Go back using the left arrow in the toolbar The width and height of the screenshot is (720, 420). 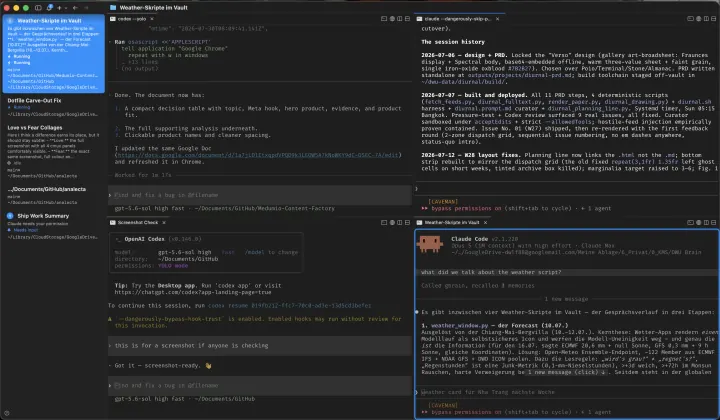[x=75, y=8]
